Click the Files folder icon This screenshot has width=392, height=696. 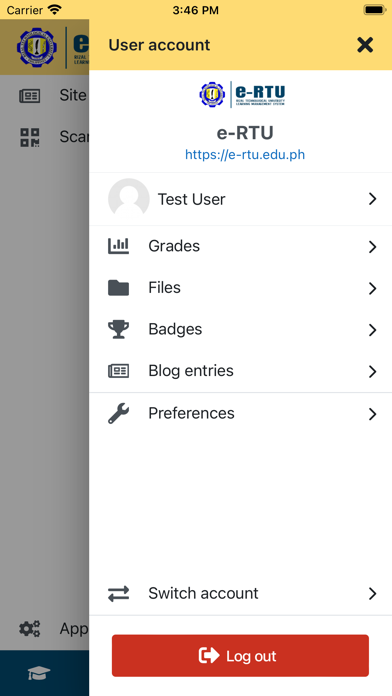click(x=119, y=288)
